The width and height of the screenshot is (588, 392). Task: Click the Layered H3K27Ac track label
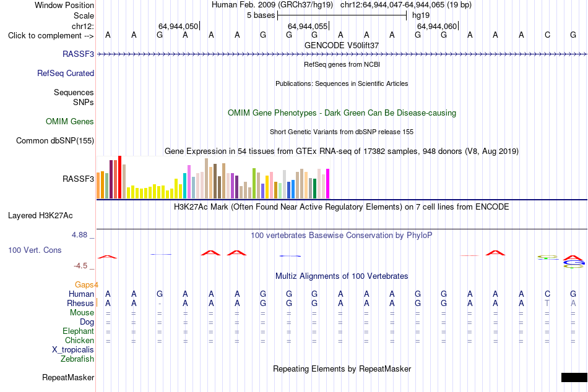click(40, 216)
